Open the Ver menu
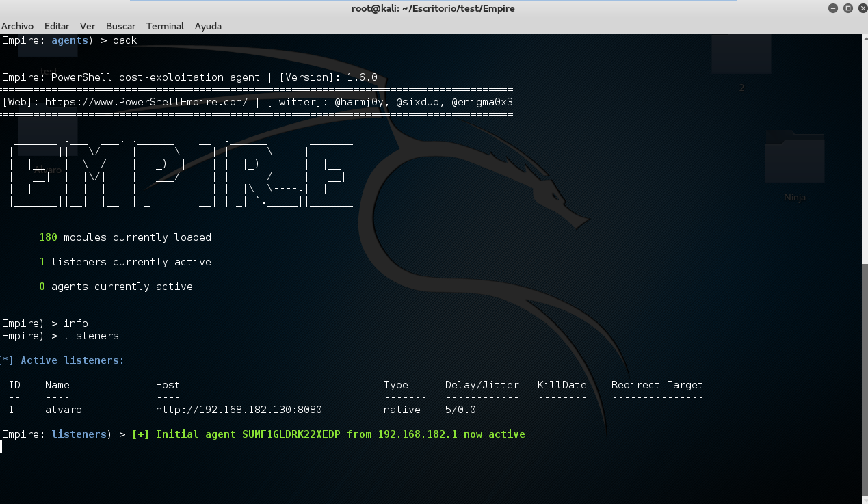868x504 pixels. click(87, 26)
